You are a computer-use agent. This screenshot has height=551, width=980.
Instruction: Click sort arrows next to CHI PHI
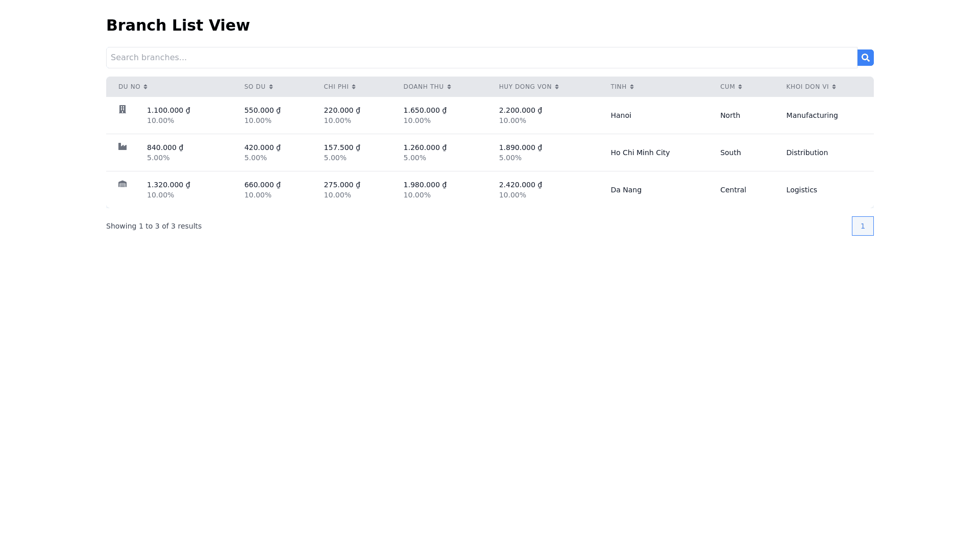click(354, 87)
